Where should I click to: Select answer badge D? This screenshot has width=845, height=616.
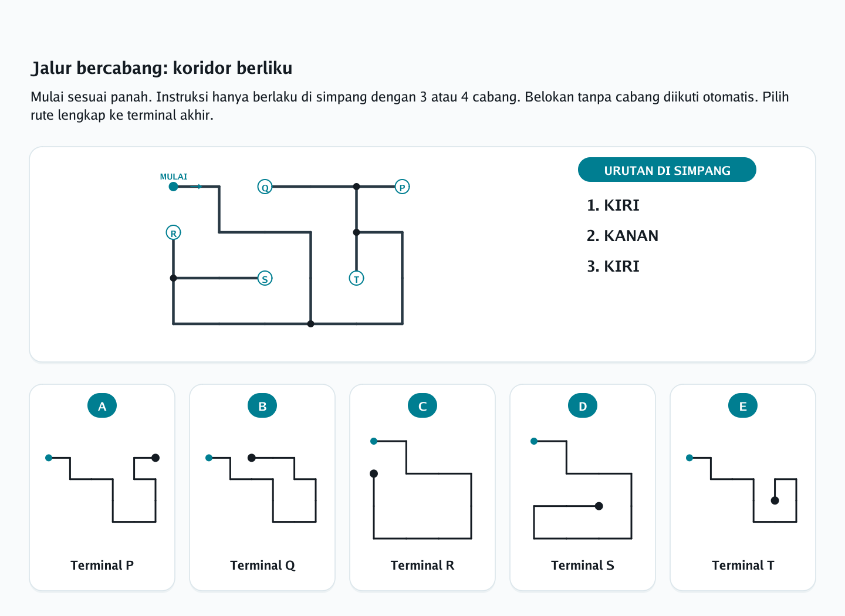pos(583,406)
